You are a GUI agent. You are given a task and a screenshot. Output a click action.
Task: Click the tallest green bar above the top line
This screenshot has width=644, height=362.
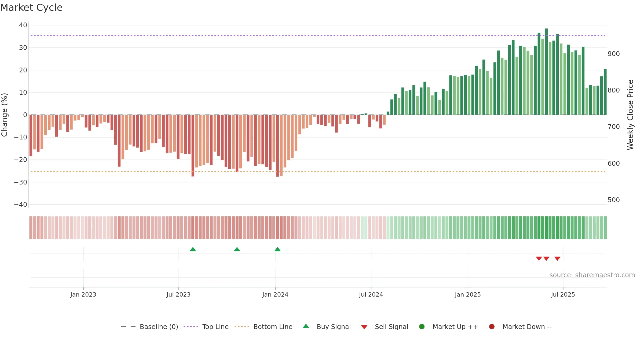546,72
